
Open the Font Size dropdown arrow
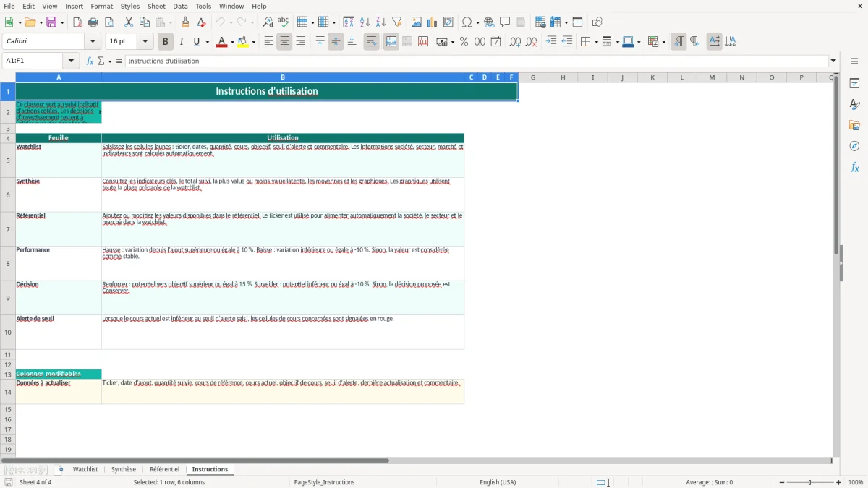click(145, 42)
